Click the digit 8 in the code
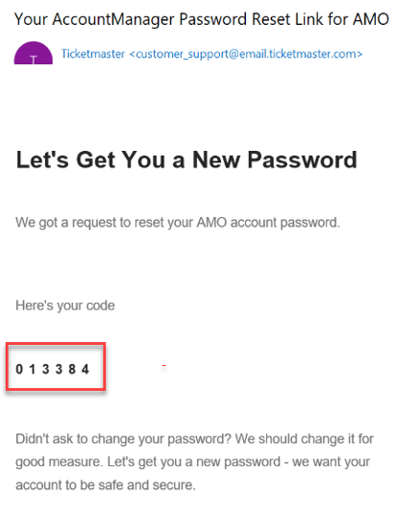 [72, 369]
